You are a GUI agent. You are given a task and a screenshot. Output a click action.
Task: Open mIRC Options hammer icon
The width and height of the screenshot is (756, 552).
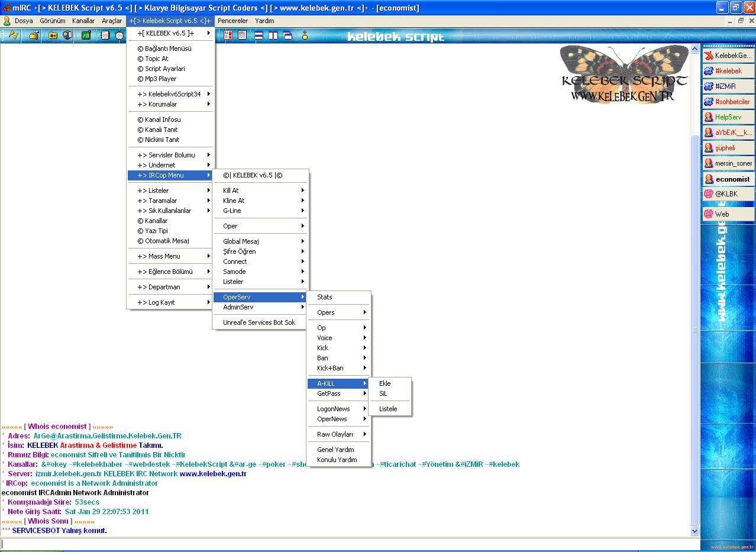(34, 35)
